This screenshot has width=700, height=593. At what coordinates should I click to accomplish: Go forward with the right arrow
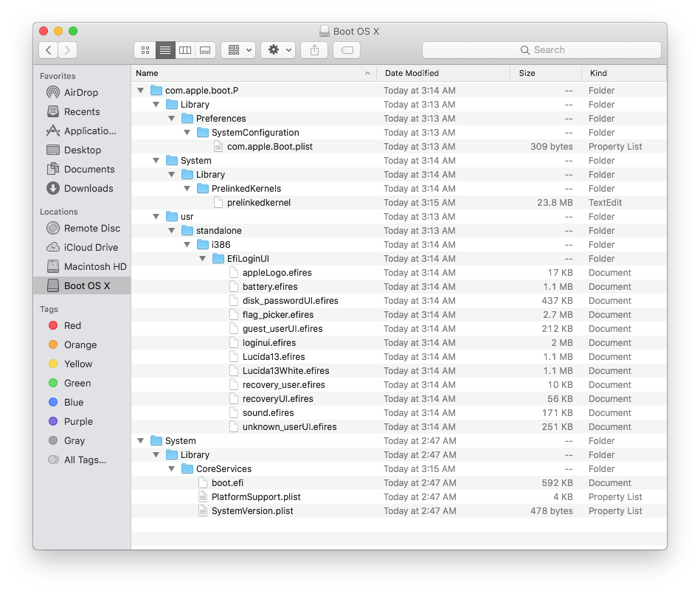coord(67,50)
